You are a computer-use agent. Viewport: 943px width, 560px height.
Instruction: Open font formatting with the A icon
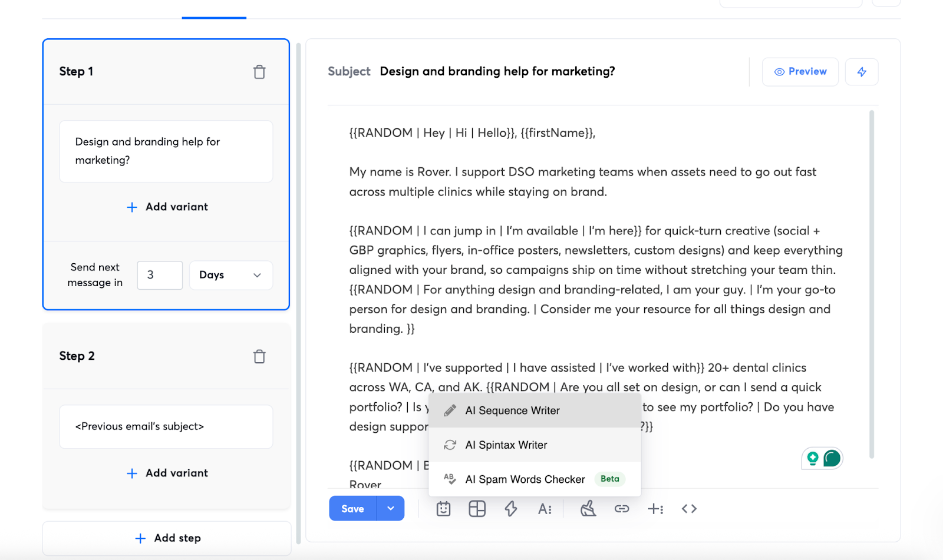tap(544, 508)
